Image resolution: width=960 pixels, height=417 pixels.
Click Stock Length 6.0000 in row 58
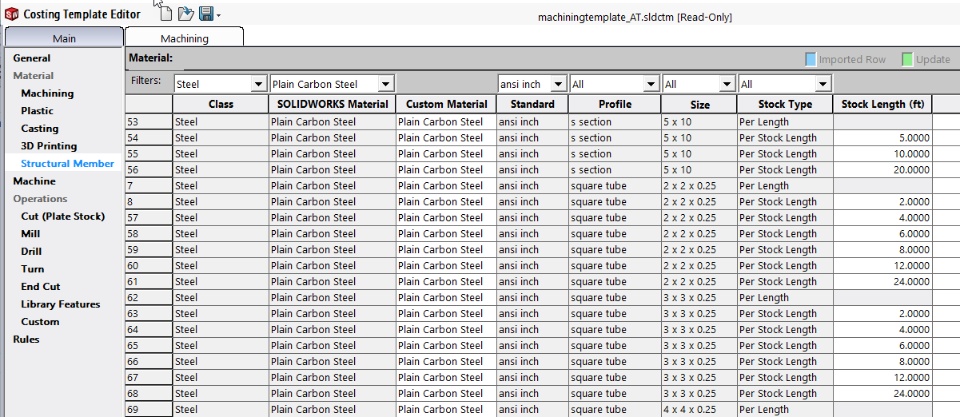click(882, 233)
